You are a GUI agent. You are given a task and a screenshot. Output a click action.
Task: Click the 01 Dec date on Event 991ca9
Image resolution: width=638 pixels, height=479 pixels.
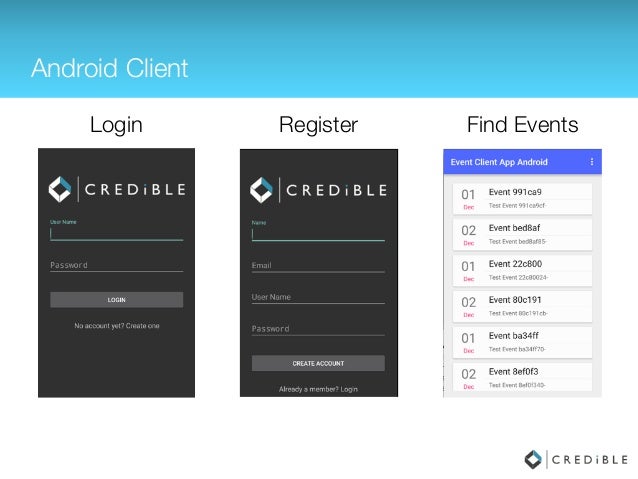pyautogui.click(x=468, y=199)
